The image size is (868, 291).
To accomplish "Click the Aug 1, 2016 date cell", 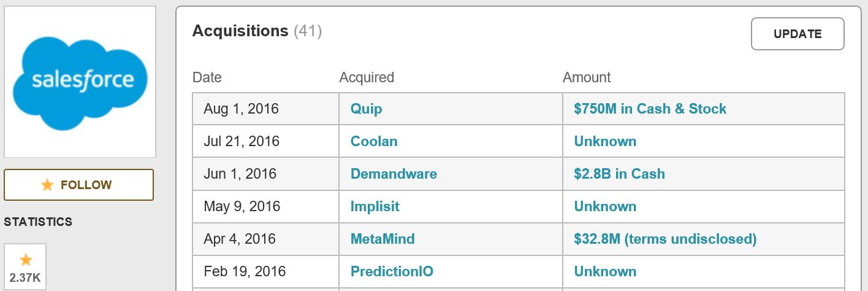I will [x=265, y=109].
